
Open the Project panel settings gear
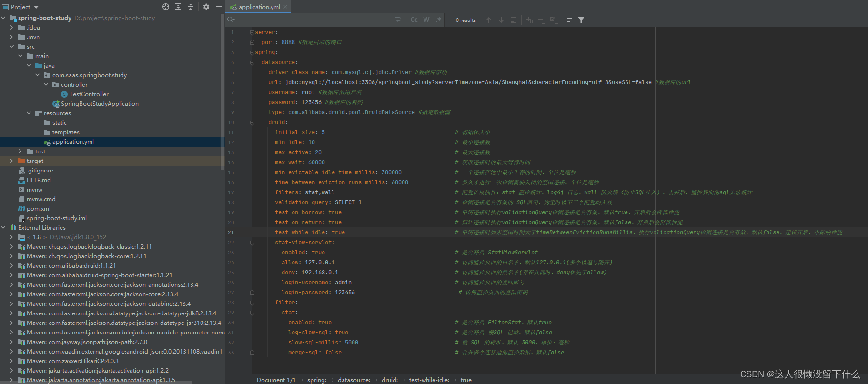(x=206, y=7)
